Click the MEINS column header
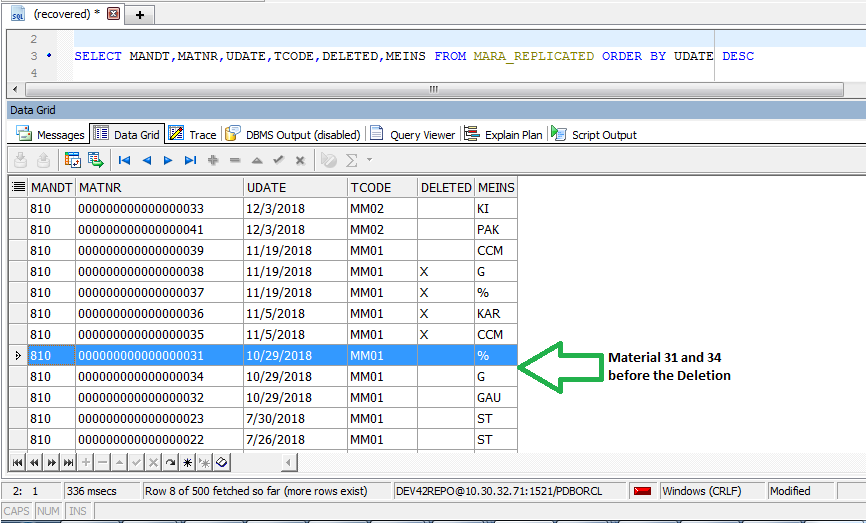 click(x=496, y=187)
